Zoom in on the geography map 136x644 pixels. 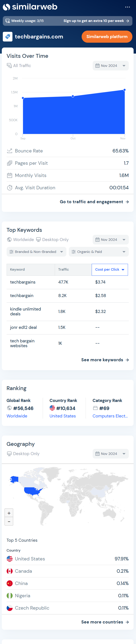pos(9,513)
